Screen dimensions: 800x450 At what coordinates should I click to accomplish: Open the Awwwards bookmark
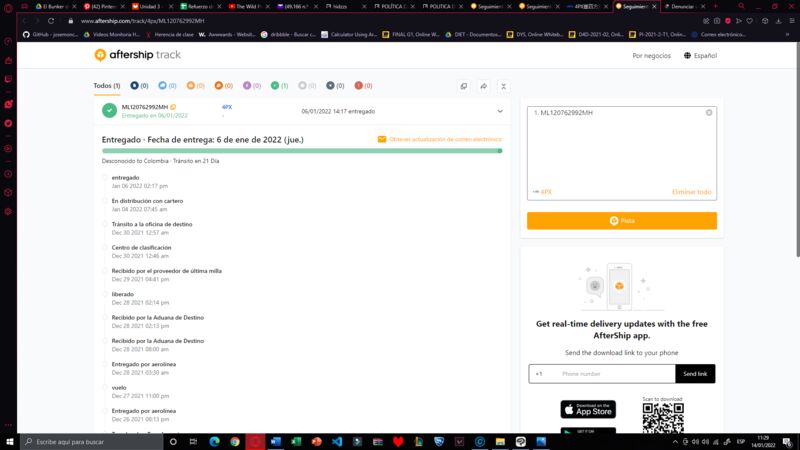(227, 35)
